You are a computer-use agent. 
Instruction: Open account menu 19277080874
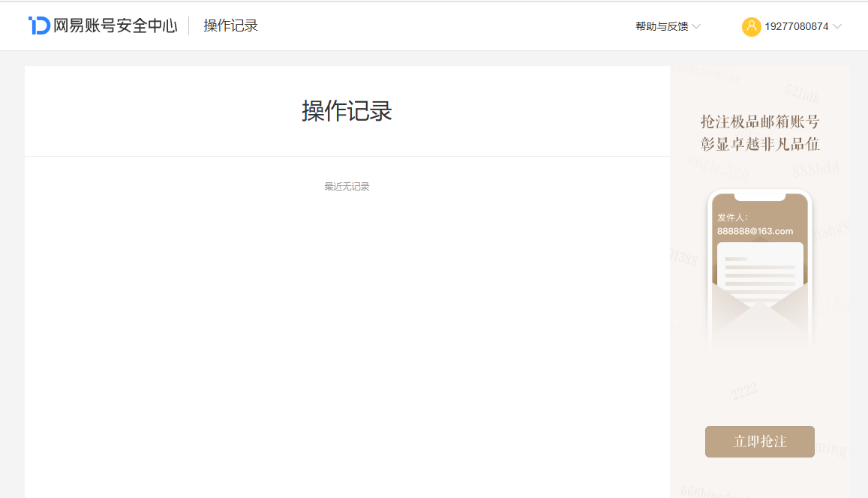click(x=797, y=26)
